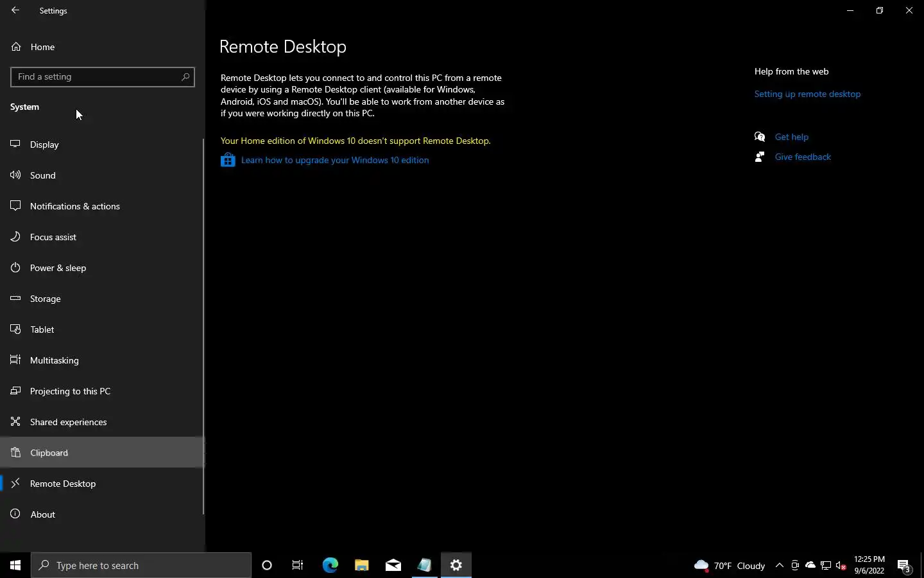Click the Shared experiences icon
Viewport: 924px width, 578px height.
[15, 422]
